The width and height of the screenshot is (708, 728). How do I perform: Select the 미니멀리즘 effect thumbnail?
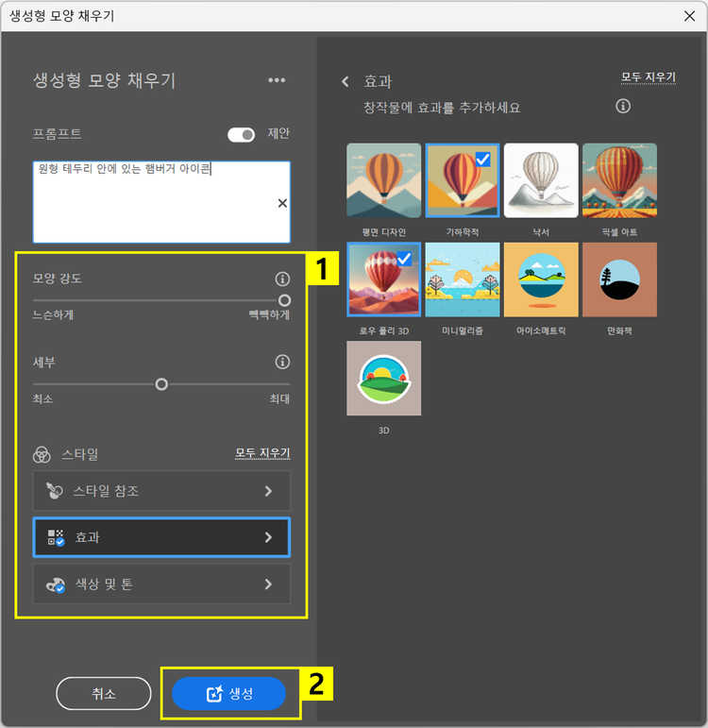click(463, 279)
